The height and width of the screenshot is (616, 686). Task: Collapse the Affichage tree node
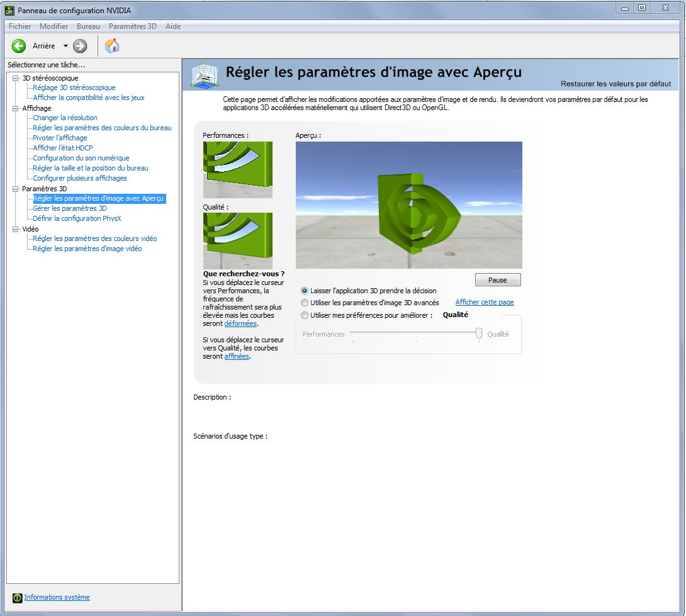[x=15, y=108]
